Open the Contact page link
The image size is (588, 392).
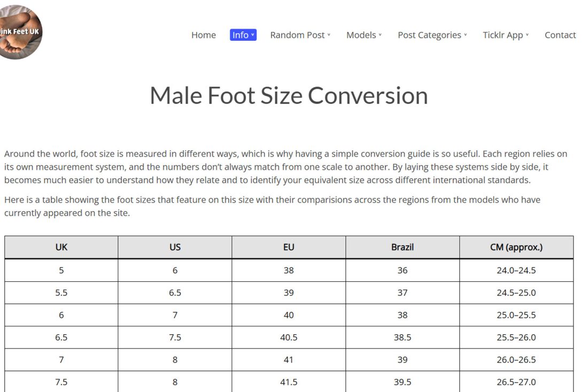[x=560, y=35]
